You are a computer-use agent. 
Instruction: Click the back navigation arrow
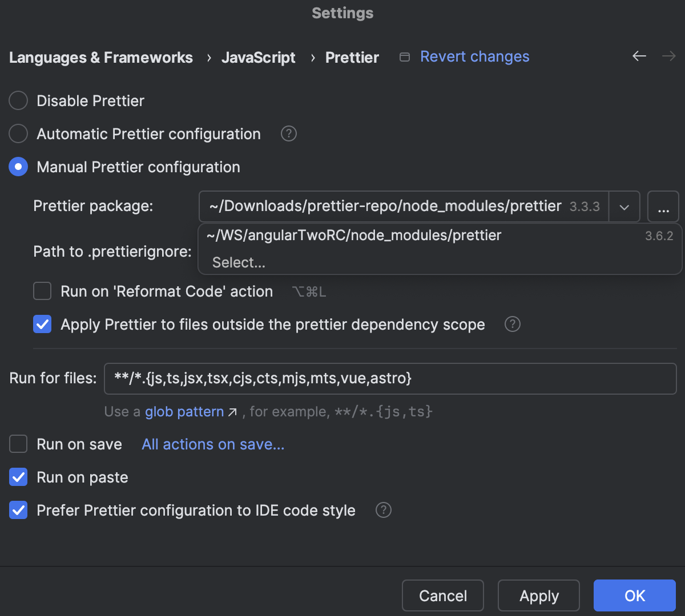pyautogui.click(x=639, y=56)
